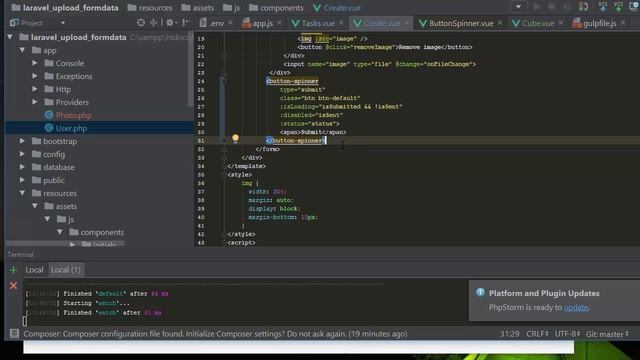Close terminal session with red X
Image resolution: width=640 pixels, height=360 pixels.
[13, 286]
